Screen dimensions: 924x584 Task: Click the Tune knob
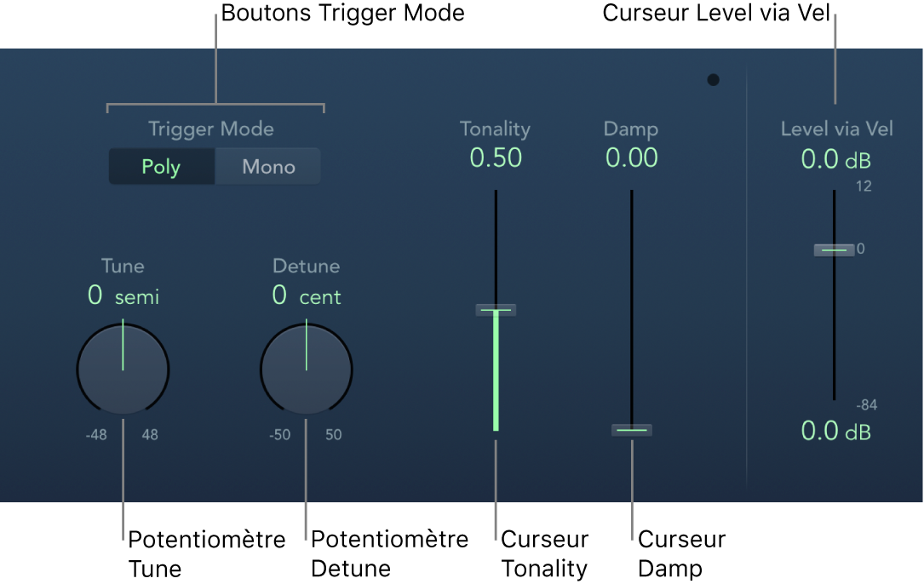click(x=123, y=369)
